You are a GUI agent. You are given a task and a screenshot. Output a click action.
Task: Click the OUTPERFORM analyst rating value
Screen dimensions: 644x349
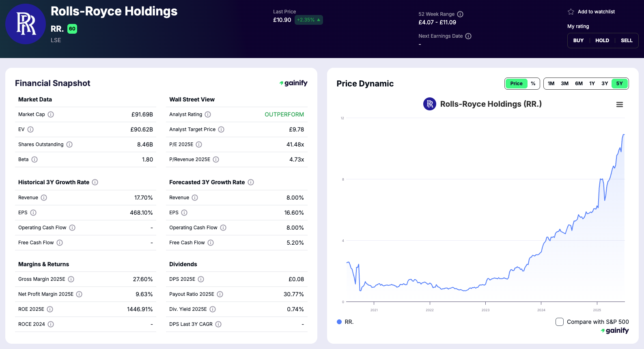point(284,114)
